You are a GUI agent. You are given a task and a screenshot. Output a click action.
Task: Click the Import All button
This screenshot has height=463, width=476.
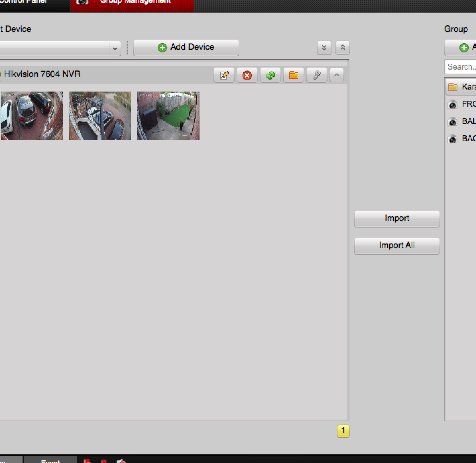coord(397,245)
